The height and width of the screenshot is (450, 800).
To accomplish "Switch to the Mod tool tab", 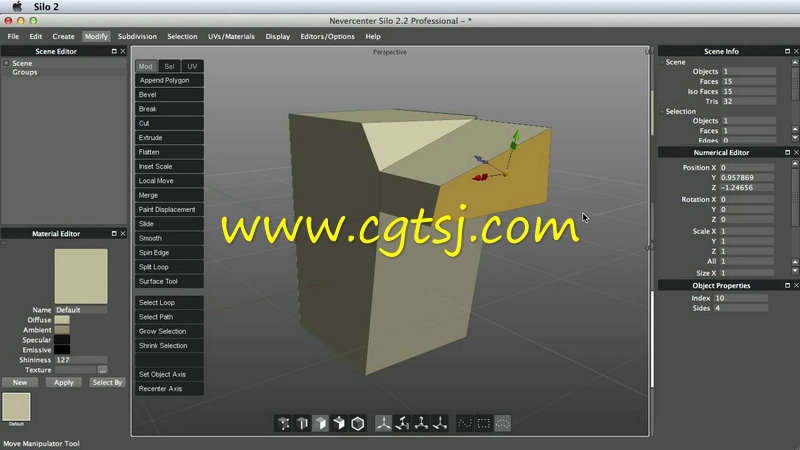I will click(x=145, y=66).
